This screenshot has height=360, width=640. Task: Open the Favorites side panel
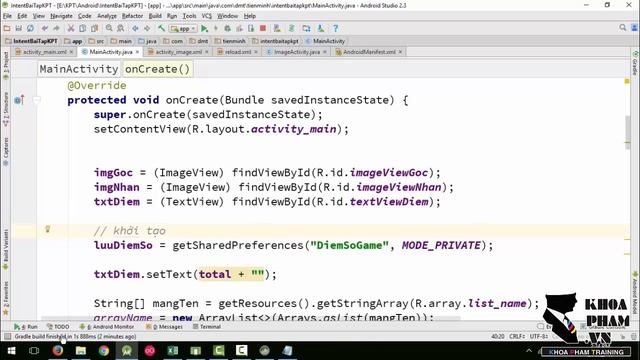coord(6,298)
